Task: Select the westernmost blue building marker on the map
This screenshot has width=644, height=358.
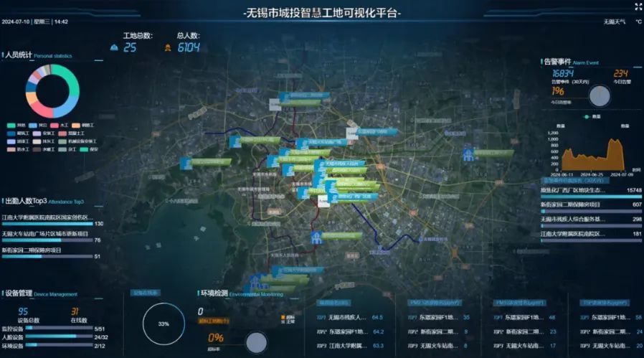Action: [186, 163]
